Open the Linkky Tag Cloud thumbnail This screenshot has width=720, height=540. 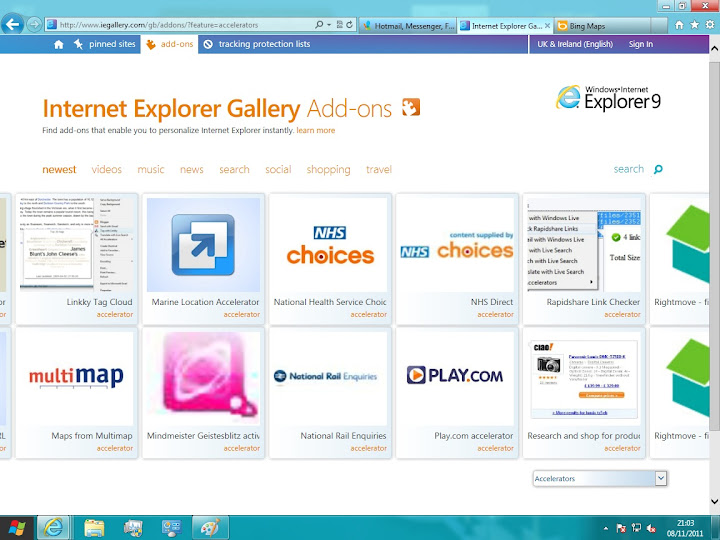pyautogui.click(x=77, y=245)
